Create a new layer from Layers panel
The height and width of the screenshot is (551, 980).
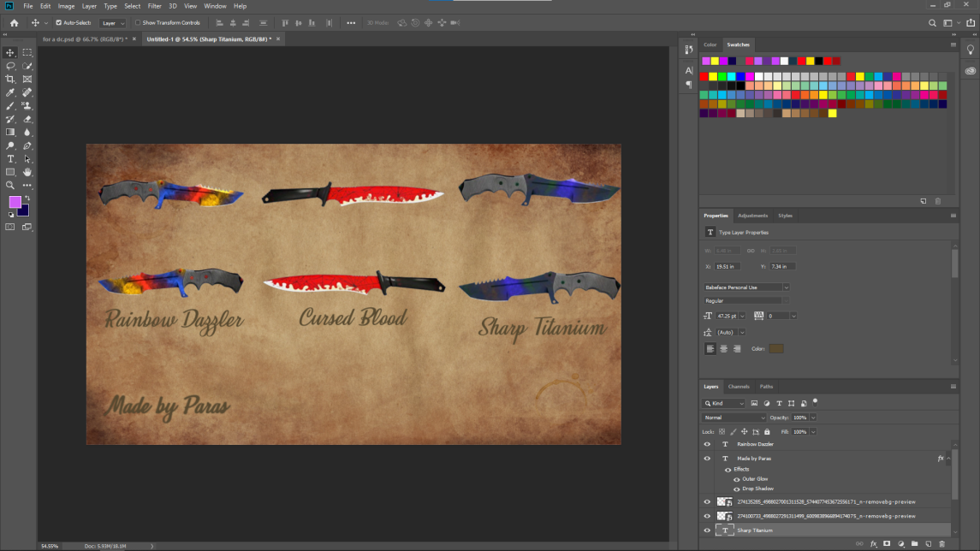(x=928, y=543)
